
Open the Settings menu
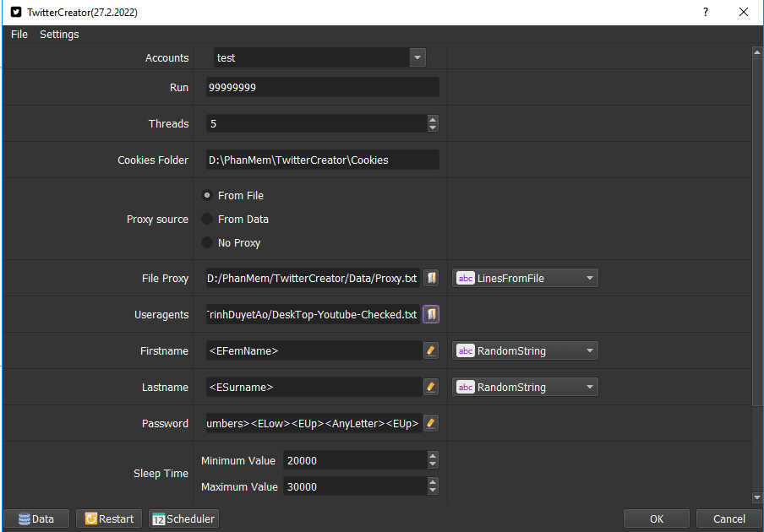(59, 34)
